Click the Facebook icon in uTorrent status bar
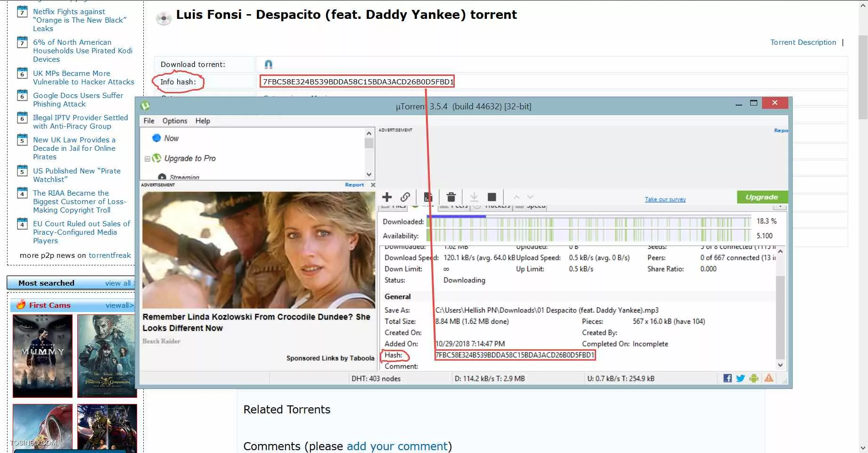The width and height of the screenshot is (868, 453). pyautogui.click(x=728, y=378)
